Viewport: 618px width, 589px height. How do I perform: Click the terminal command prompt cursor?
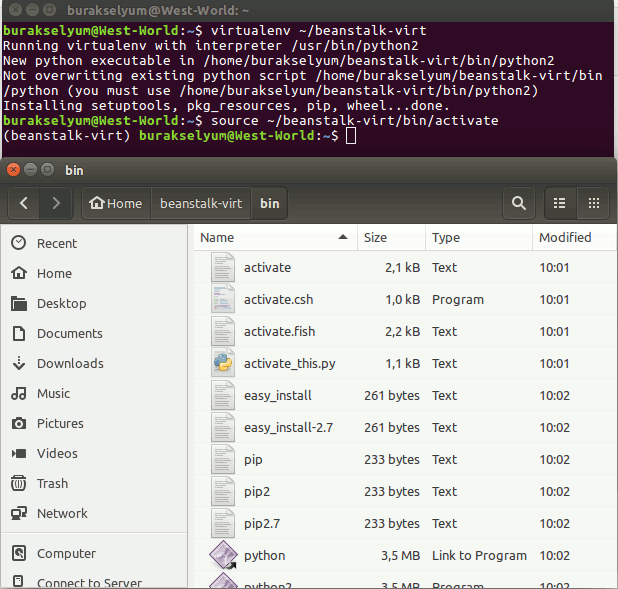pos(350,135)
